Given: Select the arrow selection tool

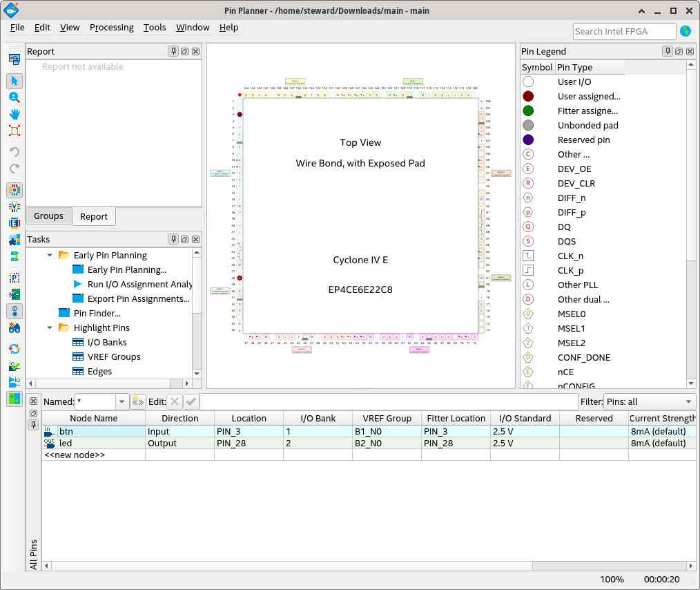Looking at the screenshot, I should (x=14, y=81).
